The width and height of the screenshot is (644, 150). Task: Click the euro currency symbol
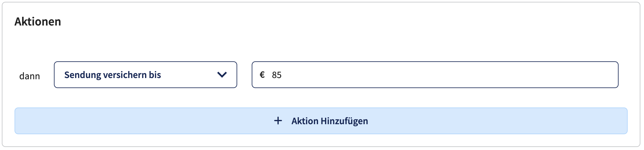coord(262,75)
